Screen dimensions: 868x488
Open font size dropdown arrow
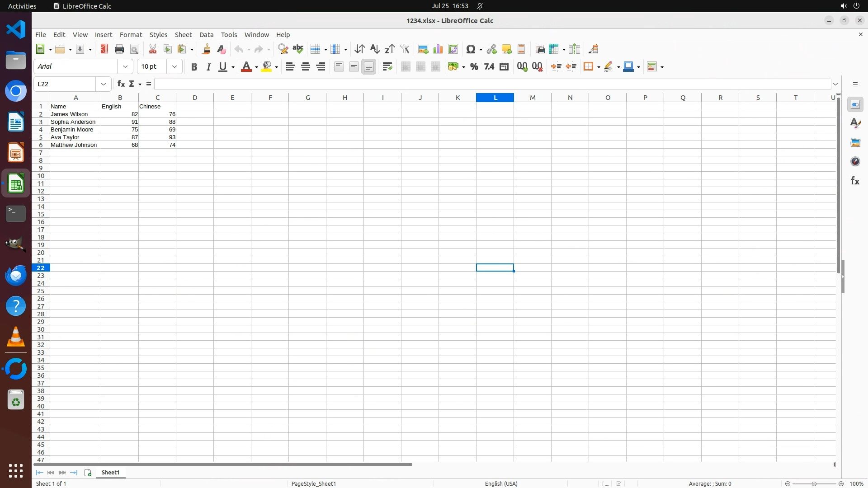click(175, 67)
